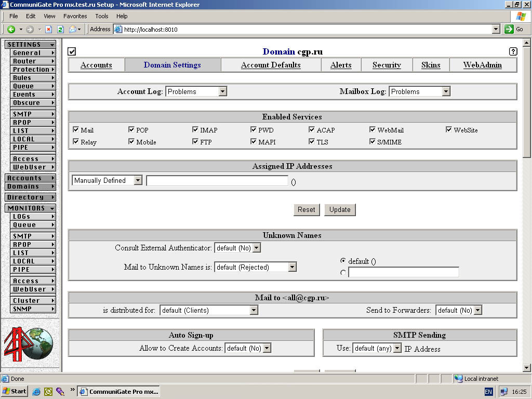
Task: Open Consult External Authenticator dropdown
Action: pos(237,248)
